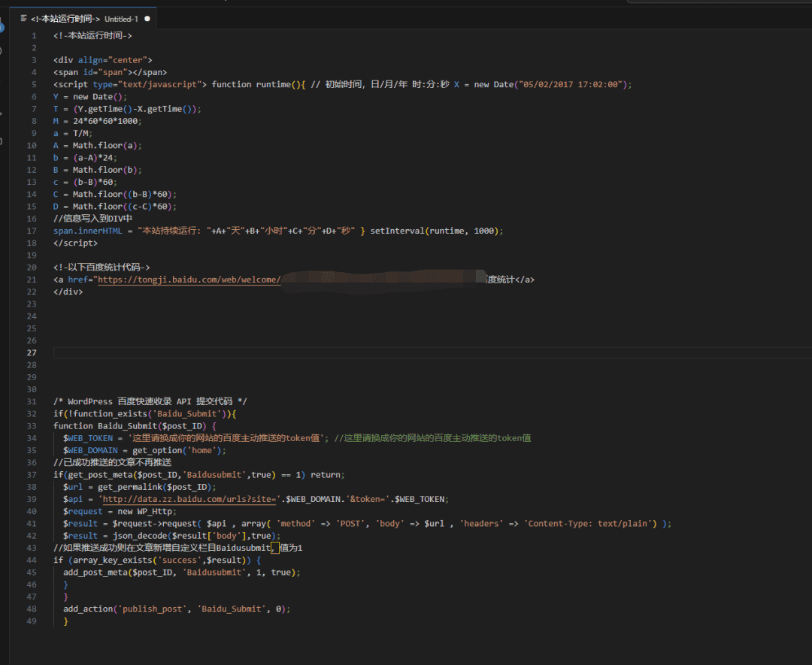Click json_decode on line 42
812x665 pixels.
pos(141,536)
